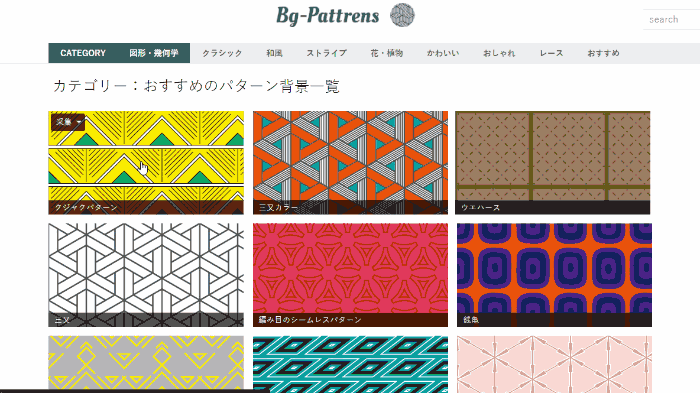
Task: Expand the dropdown button on the yellow pattern thumbnail
Action: click(68, 122)
